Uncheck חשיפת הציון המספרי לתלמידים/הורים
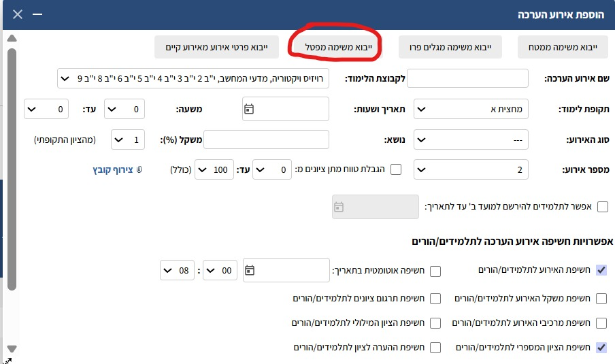The height and width of the screenshot is (364, 615). [x=601, y=347]
